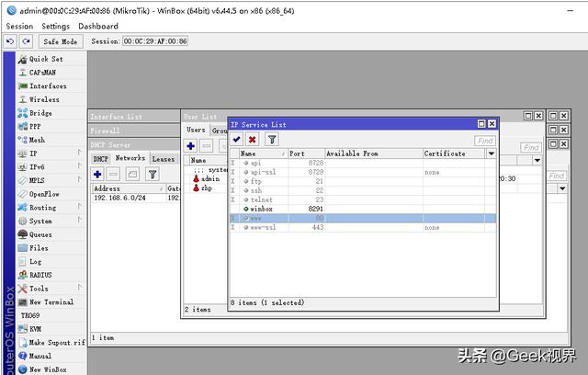
Task: Select the ssh service row
Action: 363,190
